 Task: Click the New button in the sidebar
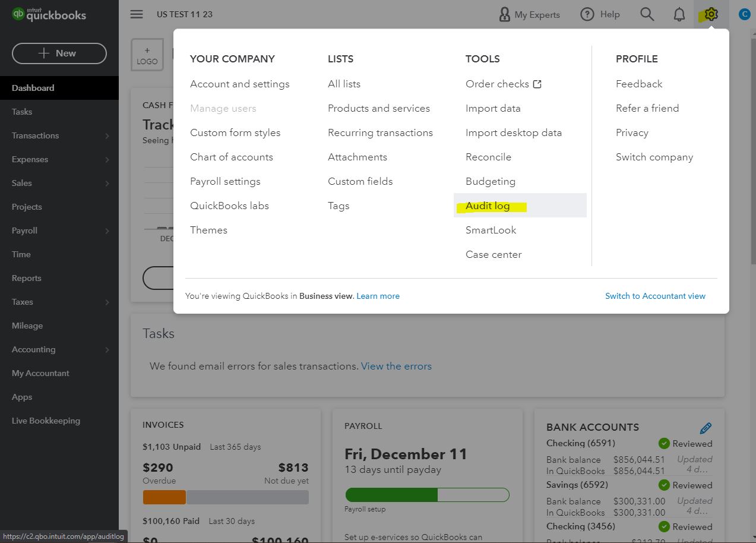(59, 53)
